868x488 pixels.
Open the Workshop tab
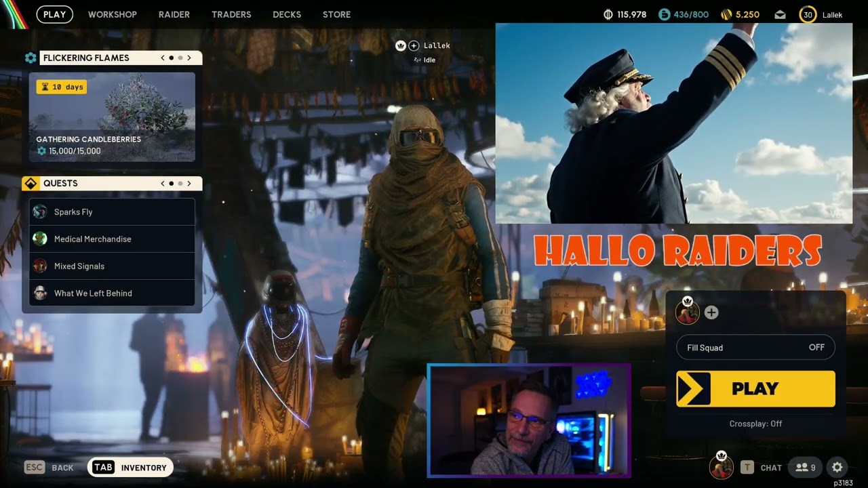113,14
